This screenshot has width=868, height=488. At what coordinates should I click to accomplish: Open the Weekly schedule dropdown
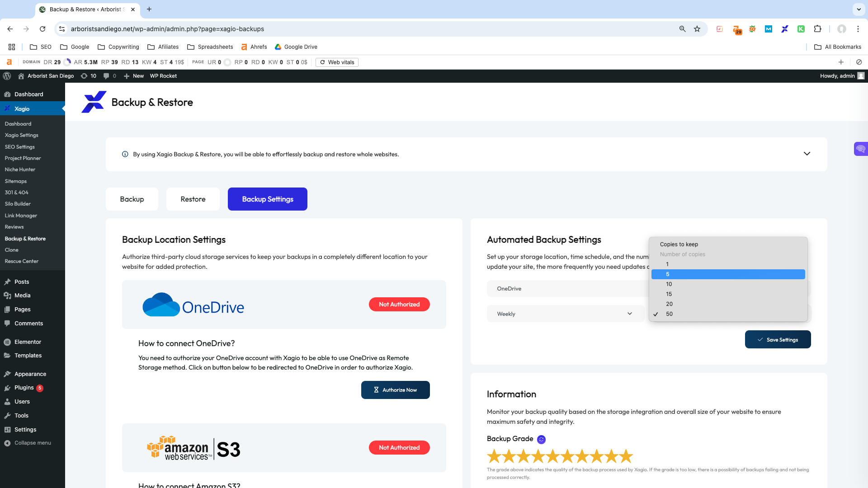pyautogui.click(x=565, y=314)
